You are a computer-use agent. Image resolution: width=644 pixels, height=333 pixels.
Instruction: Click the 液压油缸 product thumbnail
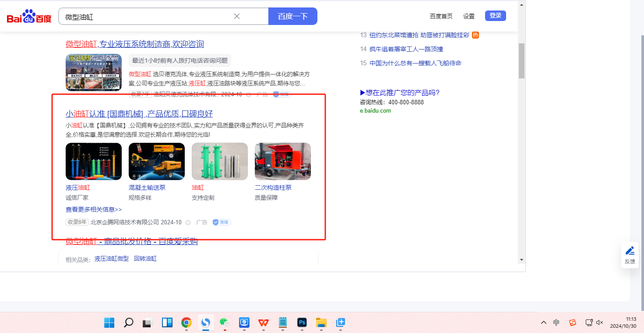click(x=94, y=161)
